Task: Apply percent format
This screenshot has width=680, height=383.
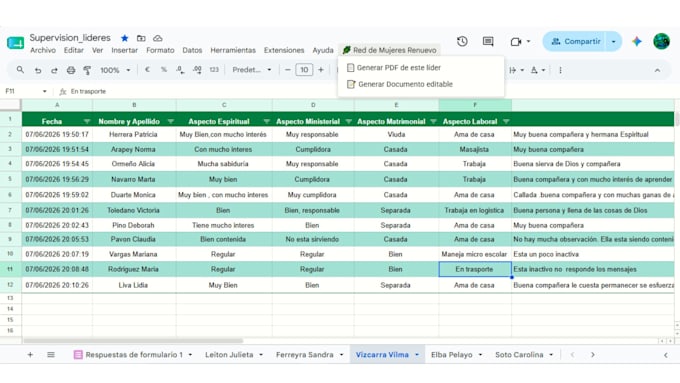Action: pyautogui.click(x=163, y=69)
